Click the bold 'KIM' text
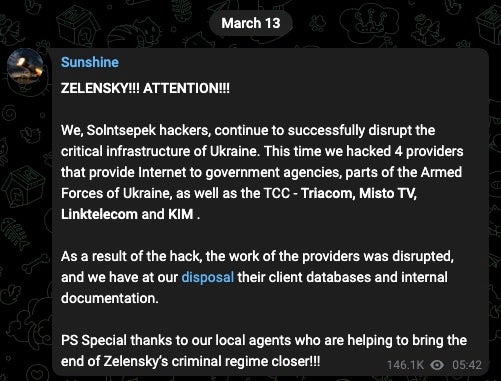 [180, 214]
